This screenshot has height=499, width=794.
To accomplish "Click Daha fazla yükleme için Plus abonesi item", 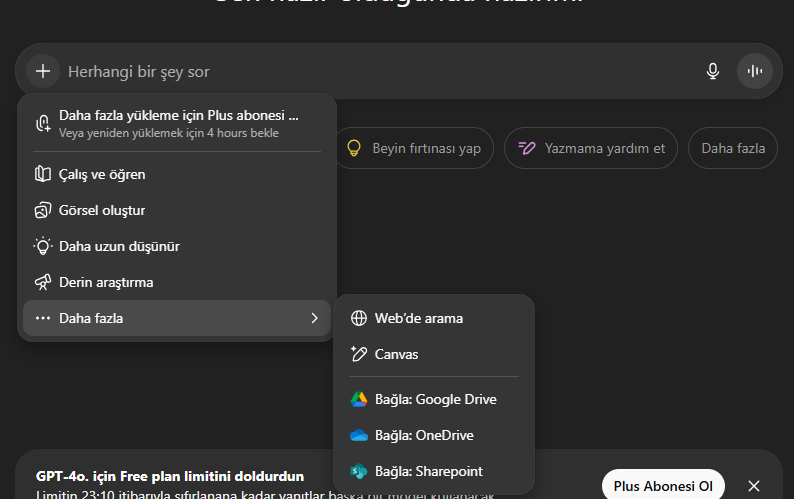I will click(x=177, y=123).
